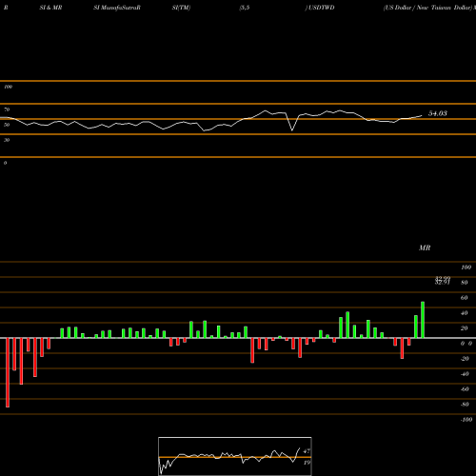This screenshot has width=476, height=476.
Task: Click the 70 level label on RSI axis
Action: [7, 109]
